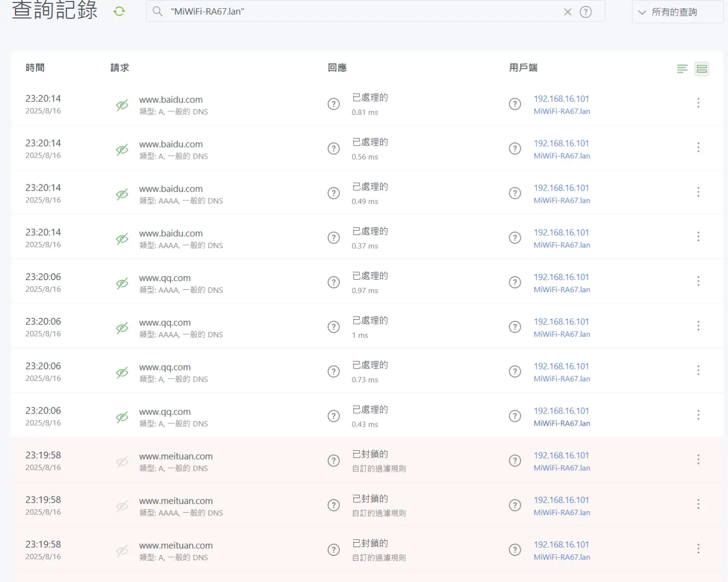Click 23:20:06 timestamp on the 0.97 ms row
The height and width of the screenshot is (582, 728).
point(43,277)
